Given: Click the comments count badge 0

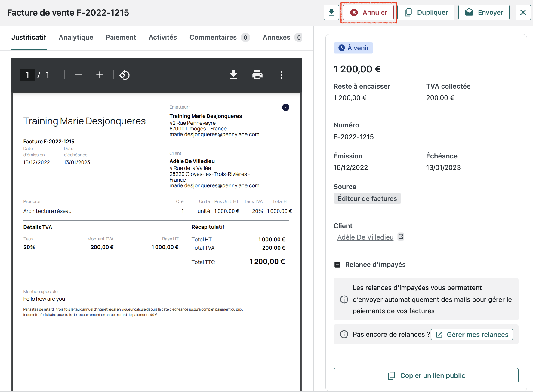Looking at the screenshot, I should [245, 38].
